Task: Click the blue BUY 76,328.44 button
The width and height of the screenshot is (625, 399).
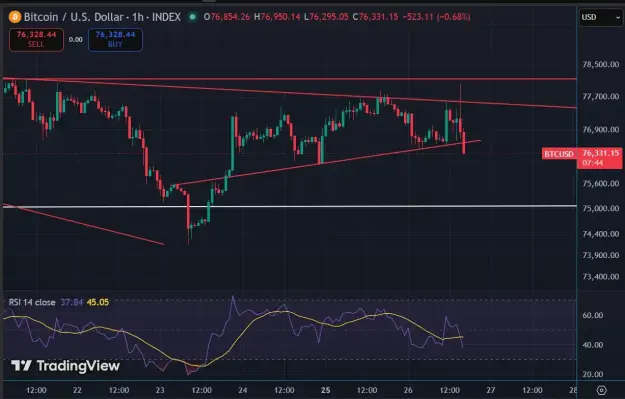Action: point(115,39)
